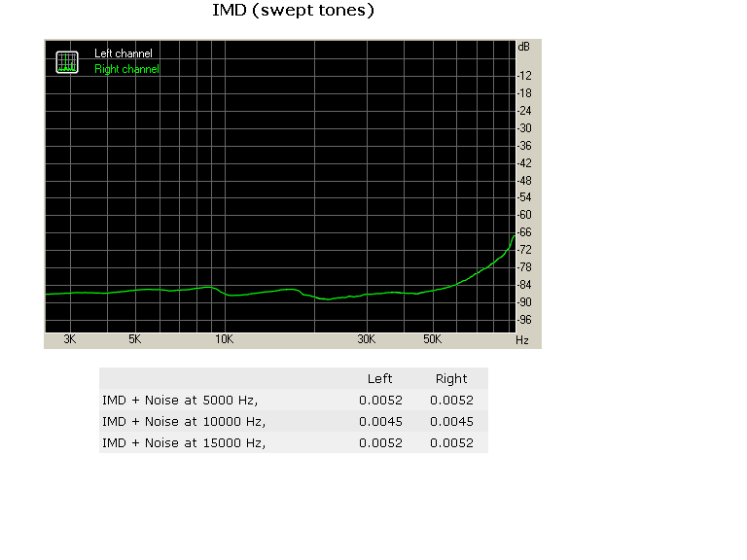Click the -18 dB axis label
747x560 pixels.
(x=524, y=93)
